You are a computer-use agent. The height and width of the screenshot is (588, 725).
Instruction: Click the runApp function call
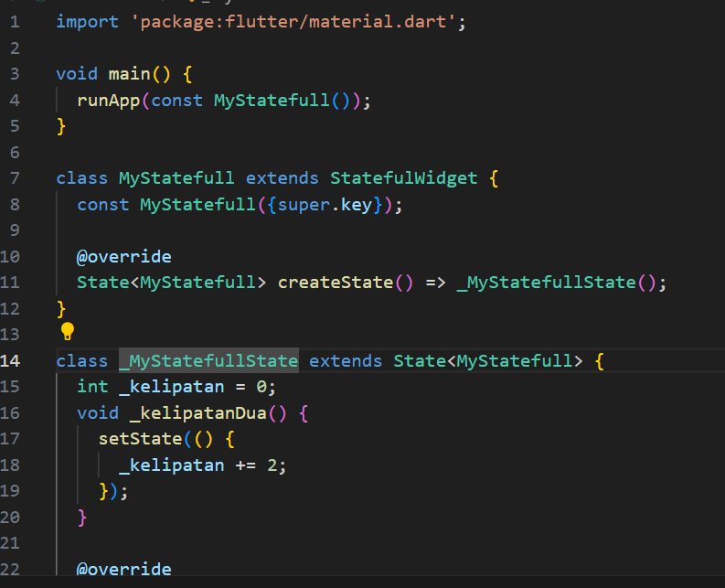108,100
